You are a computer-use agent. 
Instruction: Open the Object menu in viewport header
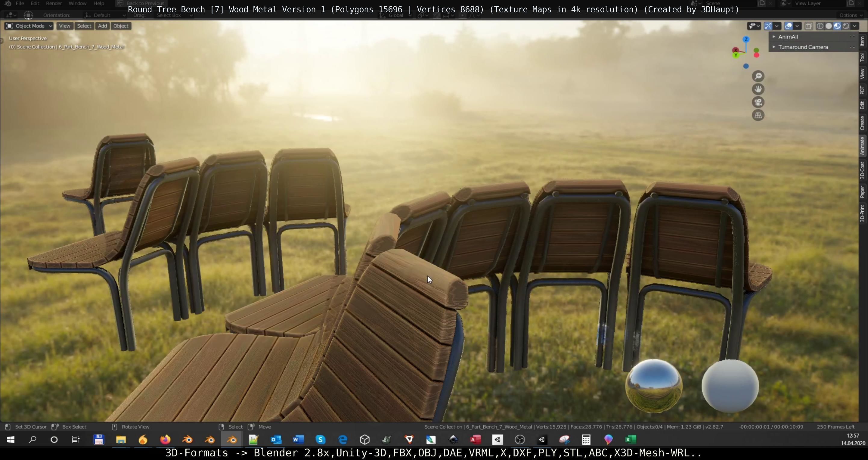click(x=121, y=26)
